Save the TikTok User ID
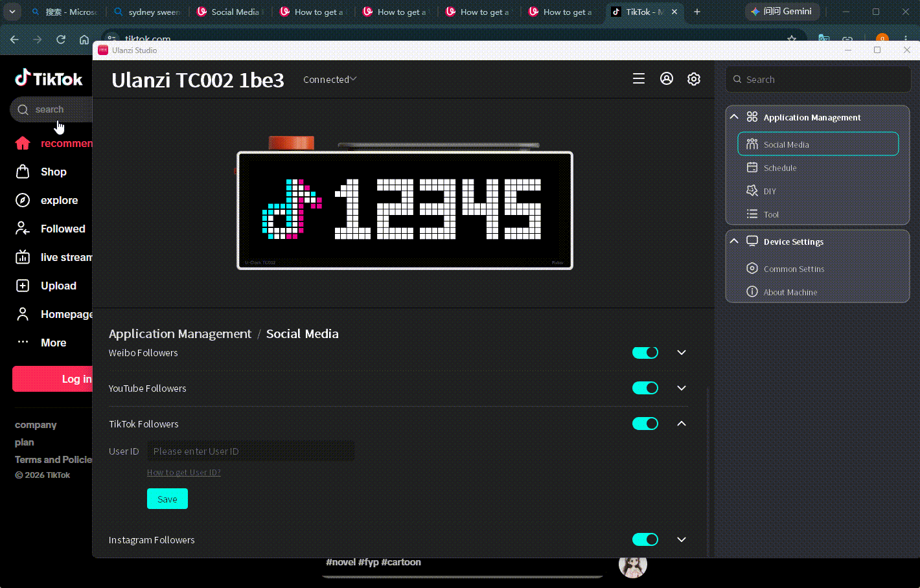The image size is (920, 588). click(167, 499)
